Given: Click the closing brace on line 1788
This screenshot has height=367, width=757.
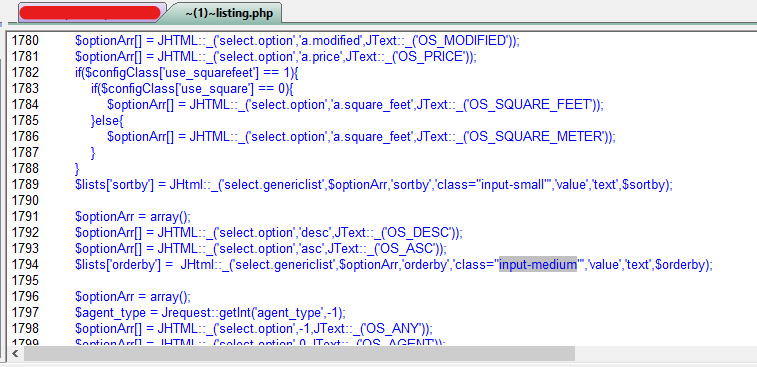Looking at the screenshot, I should pos(77,168).
